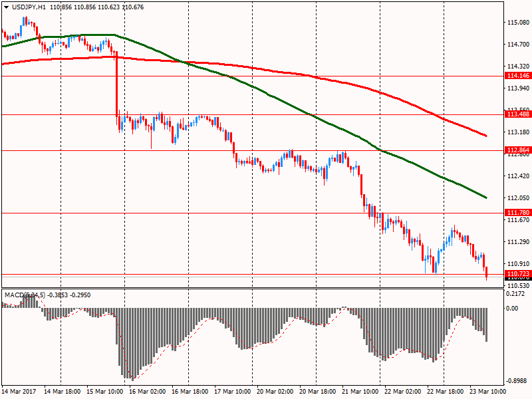Click the 17 Mar 10:00 time label

click(x=232, y=392)
